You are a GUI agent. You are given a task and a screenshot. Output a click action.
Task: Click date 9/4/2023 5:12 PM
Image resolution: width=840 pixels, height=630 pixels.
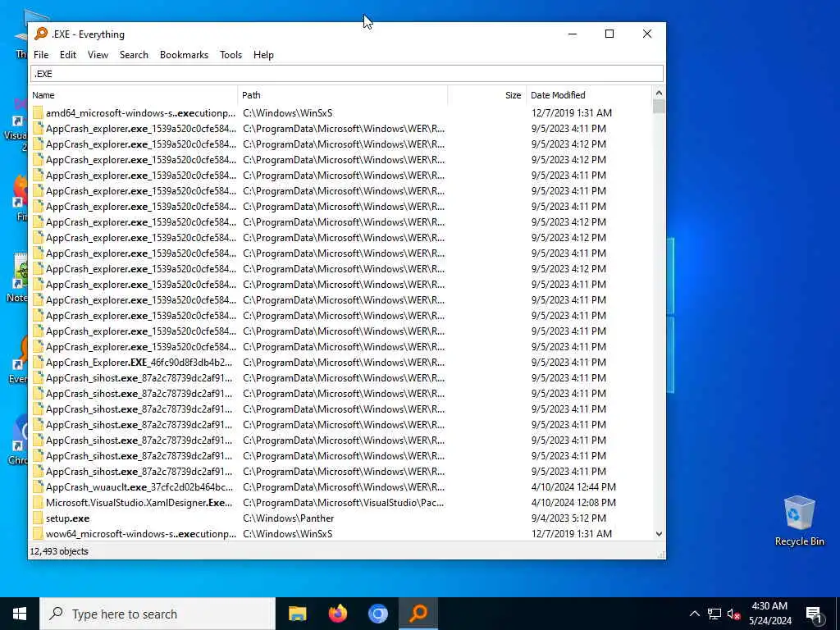(x=568, y=518)
